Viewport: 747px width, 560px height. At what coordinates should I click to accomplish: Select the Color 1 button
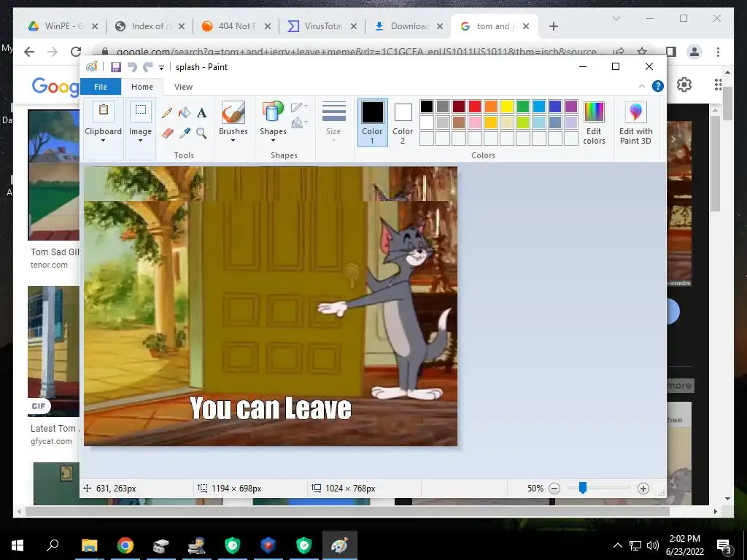372,122
